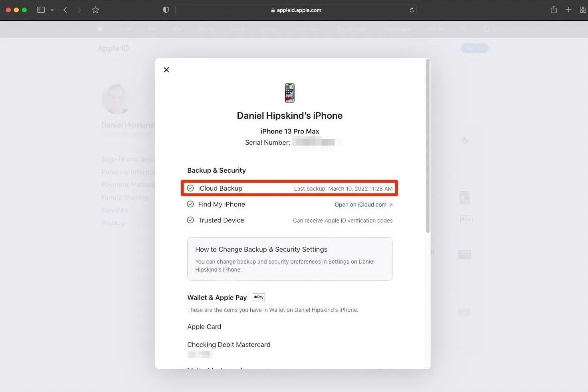Image resolution: width=588 pixels, height=392 pixels.
Task: Close the device details dialog
Action: 166,70
